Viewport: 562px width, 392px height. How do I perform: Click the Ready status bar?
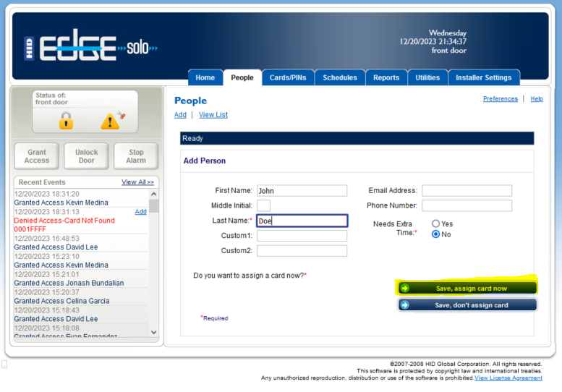[x=357, y=138]
